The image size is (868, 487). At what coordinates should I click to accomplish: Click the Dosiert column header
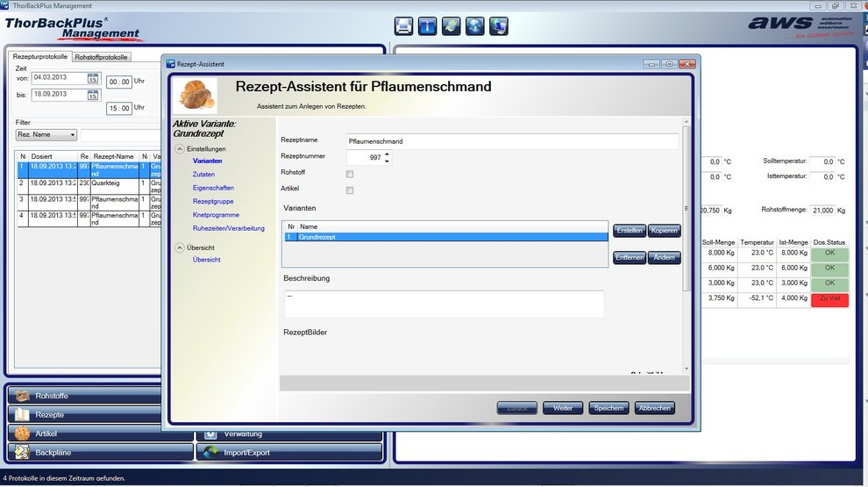click(53, 157)
